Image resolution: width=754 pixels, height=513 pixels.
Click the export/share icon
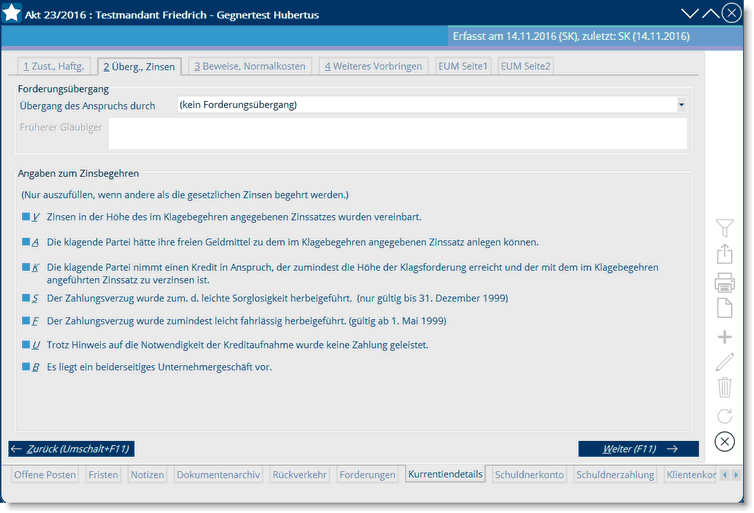coord(724,254)
